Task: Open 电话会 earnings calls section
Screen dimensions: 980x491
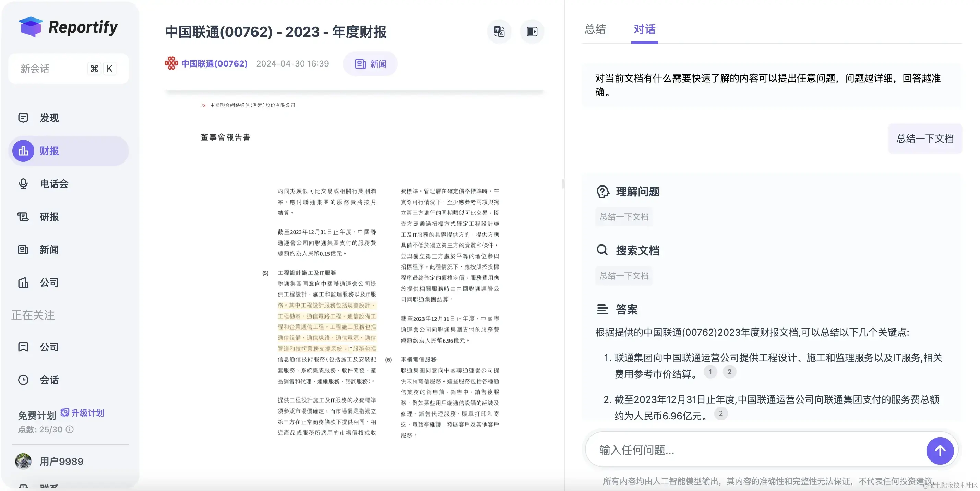Action: (x=53, y=184)
